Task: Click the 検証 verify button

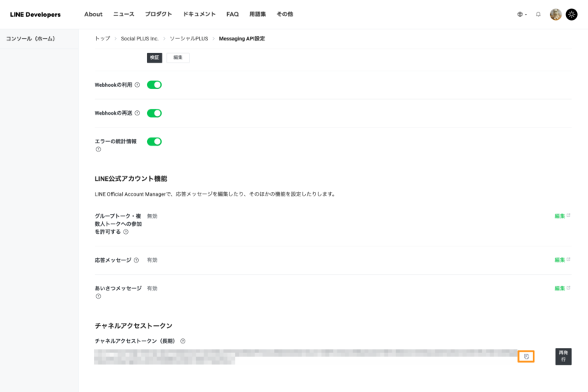Action: pos(154,58)
